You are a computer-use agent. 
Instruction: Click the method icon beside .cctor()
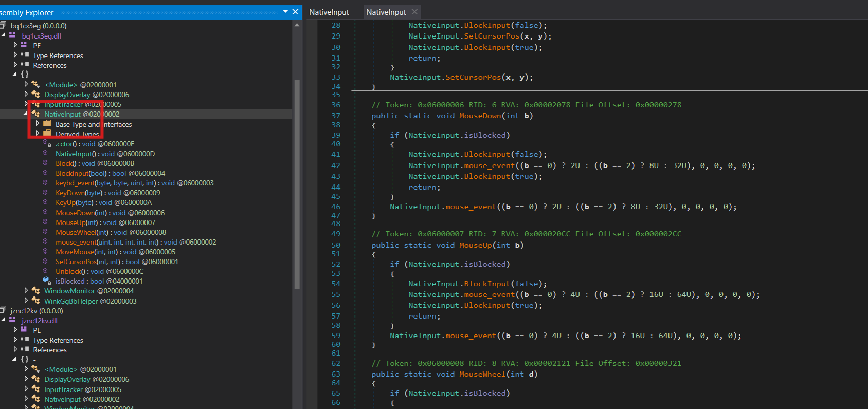46,143
